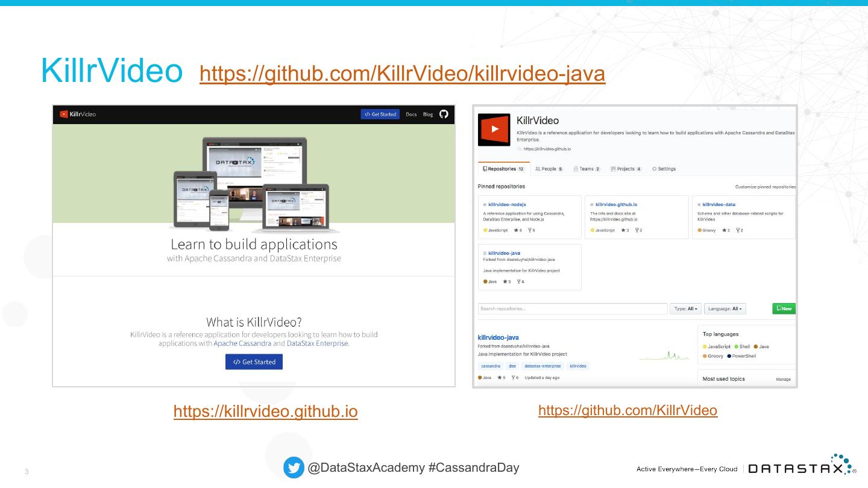The height and width of the screenshot is (488, 868).
Task: Open stargazers of pinned killrvideo-data repository
Action: coord(726,230)
